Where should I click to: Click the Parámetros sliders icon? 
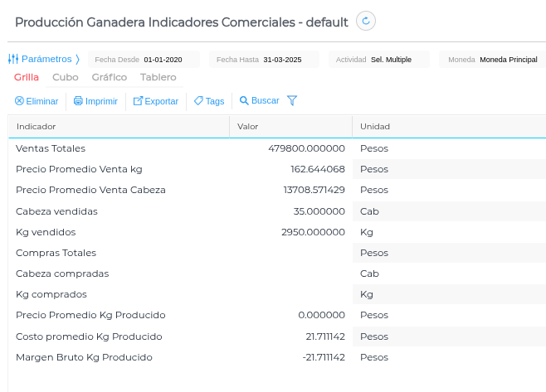tap(13, 59)
